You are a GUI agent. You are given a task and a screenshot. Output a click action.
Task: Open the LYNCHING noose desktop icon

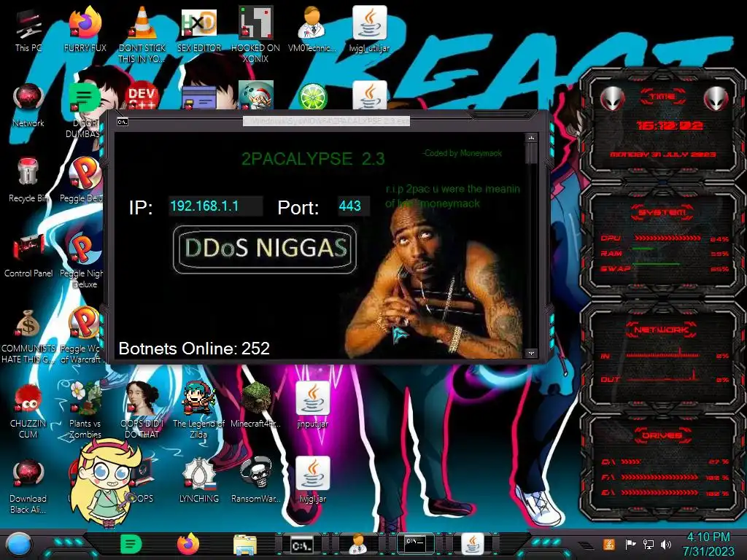198,480
